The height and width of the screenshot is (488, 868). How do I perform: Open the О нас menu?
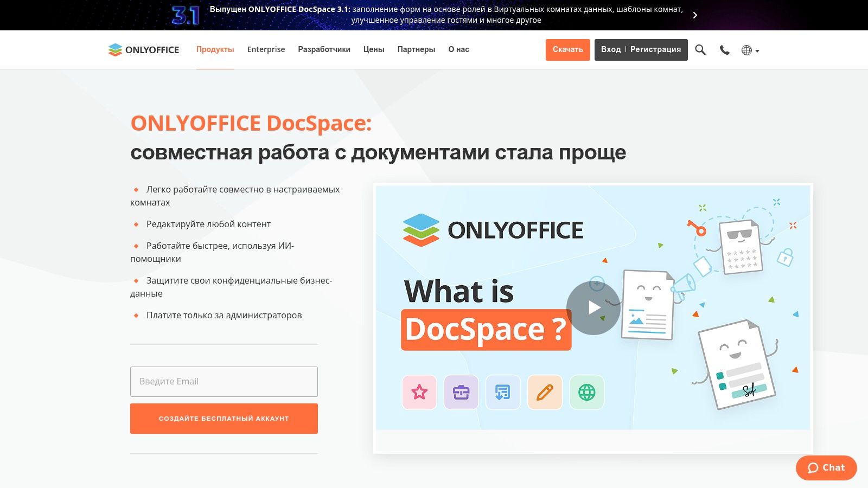point(458,49)
